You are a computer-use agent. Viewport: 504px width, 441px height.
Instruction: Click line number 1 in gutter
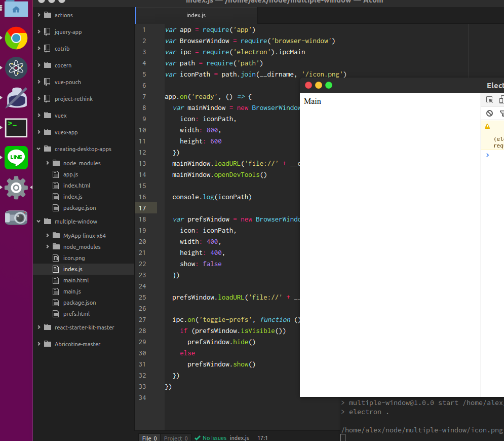144,29
